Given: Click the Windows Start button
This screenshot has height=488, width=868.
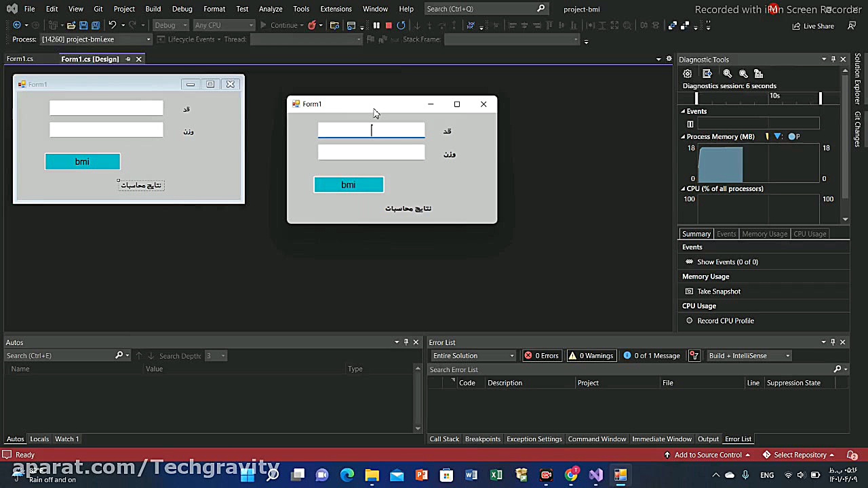Looking at the screenshot, I should click(x=248, y=475).
